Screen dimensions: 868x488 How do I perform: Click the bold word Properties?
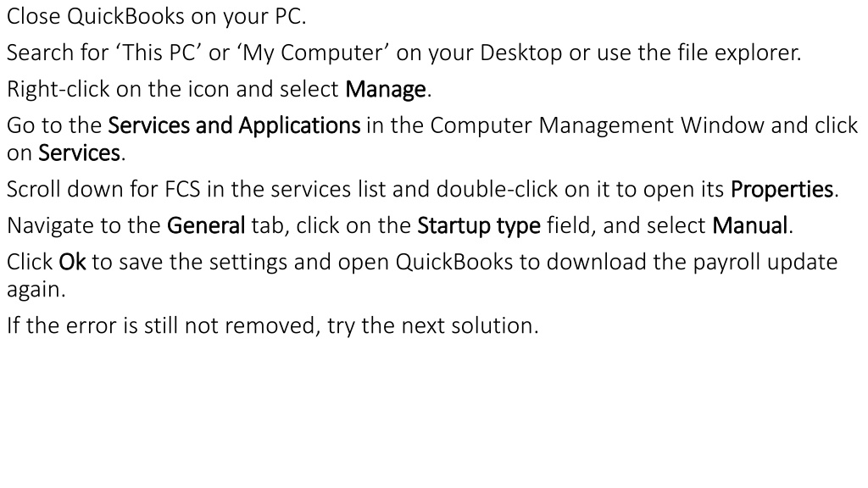(782, 190)
